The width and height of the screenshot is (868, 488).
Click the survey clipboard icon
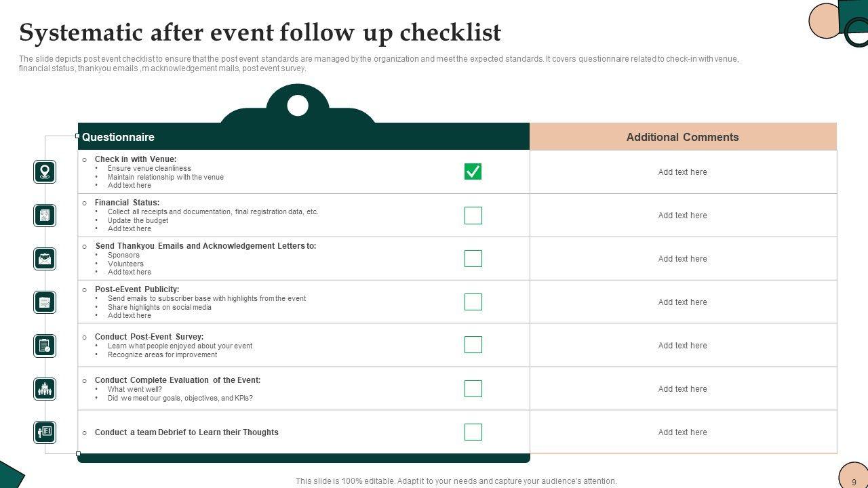[45, 346]
